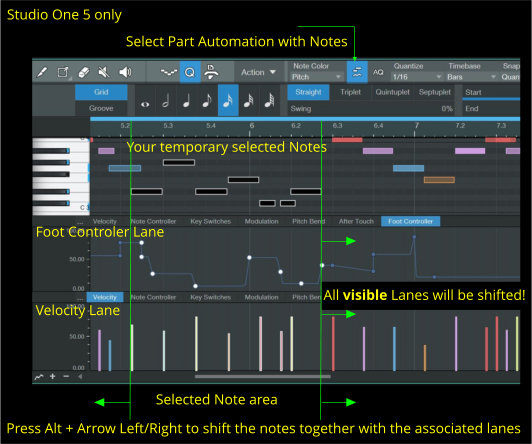The width and height of the screenshot is (532, 444).
Task: Select half note quantize value
Action: coord(166,100)
